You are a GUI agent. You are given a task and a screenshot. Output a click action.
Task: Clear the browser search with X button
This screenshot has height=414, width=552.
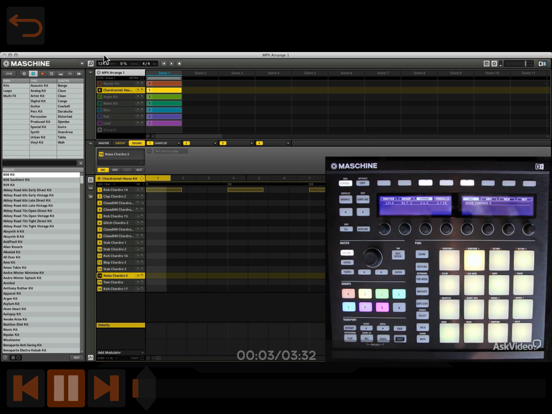(x=81, y=163)
